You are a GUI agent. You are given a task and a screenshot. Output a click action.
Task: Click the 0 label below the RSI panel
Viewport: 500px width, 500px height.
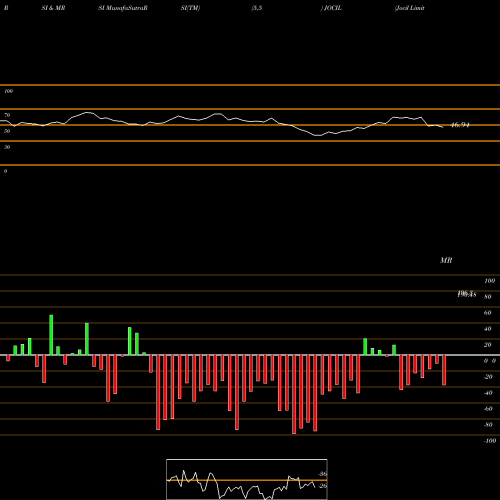(5, 171)
